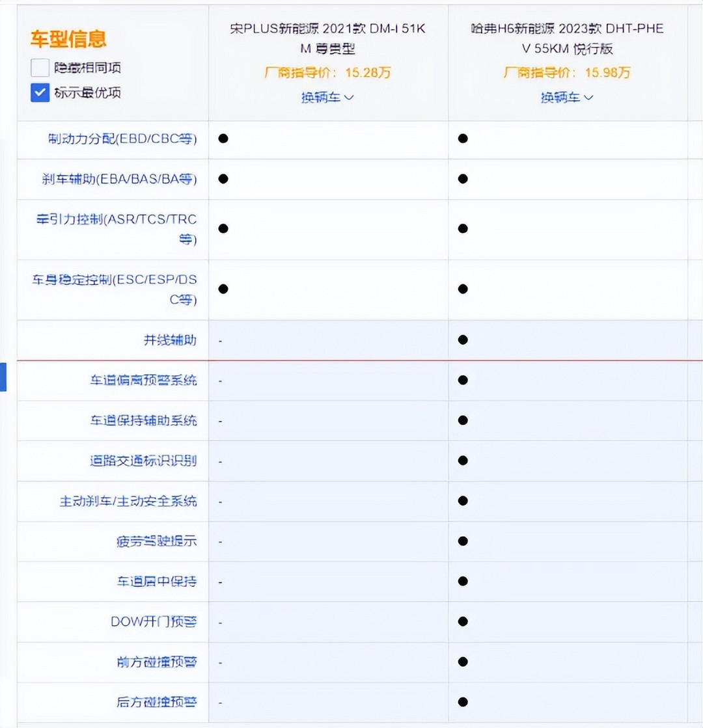Click the 车型信息 heading
The image size is (703, 728).
[68, 39]
